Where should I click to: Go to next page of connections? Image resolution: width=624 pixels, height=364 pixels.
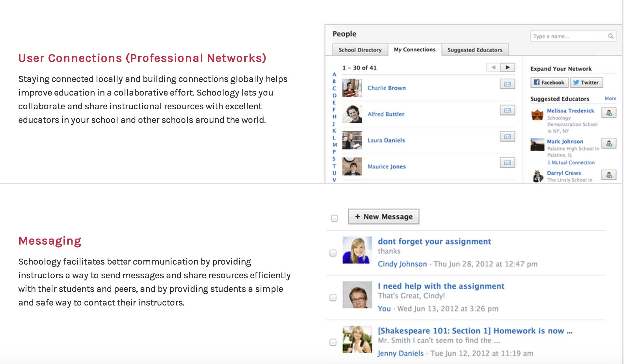[x=508, y=67]
